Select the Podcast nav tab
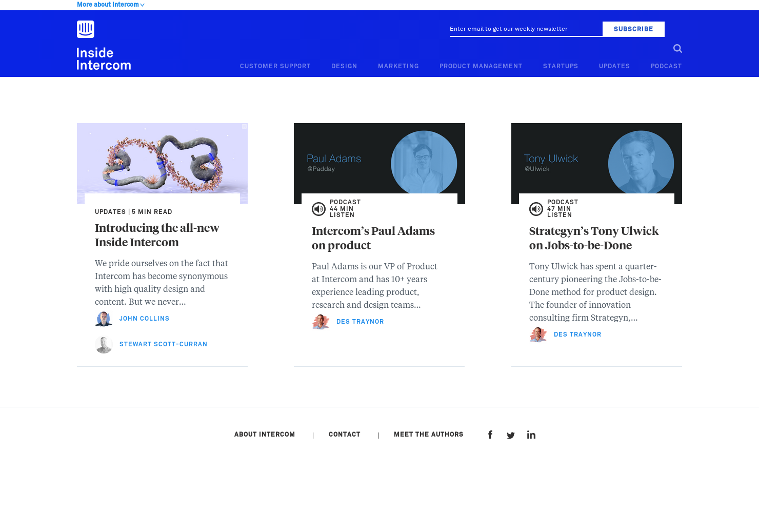The width and height of the screenshot is (759, 532). (x=666, y=66)
